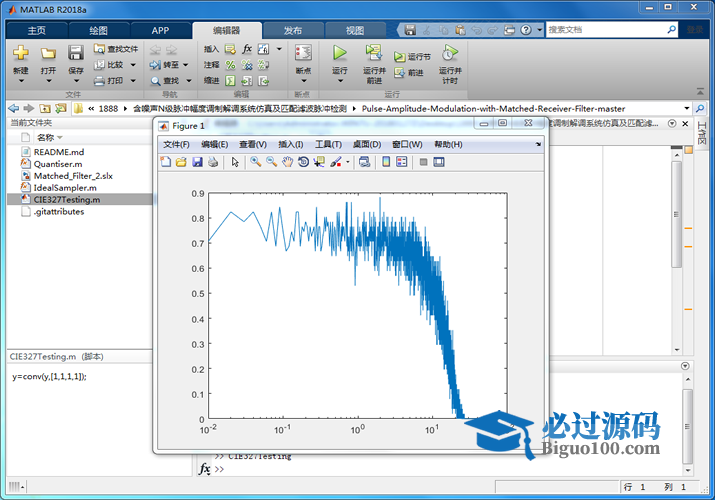715x500 pixels.
Task: Click the Back navigation arrow in path bar
Action: [x=14, y=108]
